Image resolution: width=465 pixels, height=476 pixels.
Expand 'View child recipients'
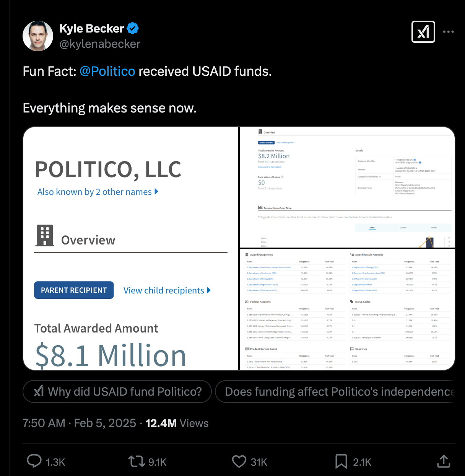pos(167,290)
